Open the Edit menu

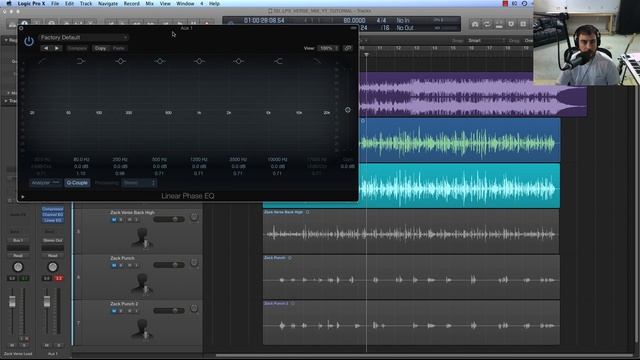(69, 3)
